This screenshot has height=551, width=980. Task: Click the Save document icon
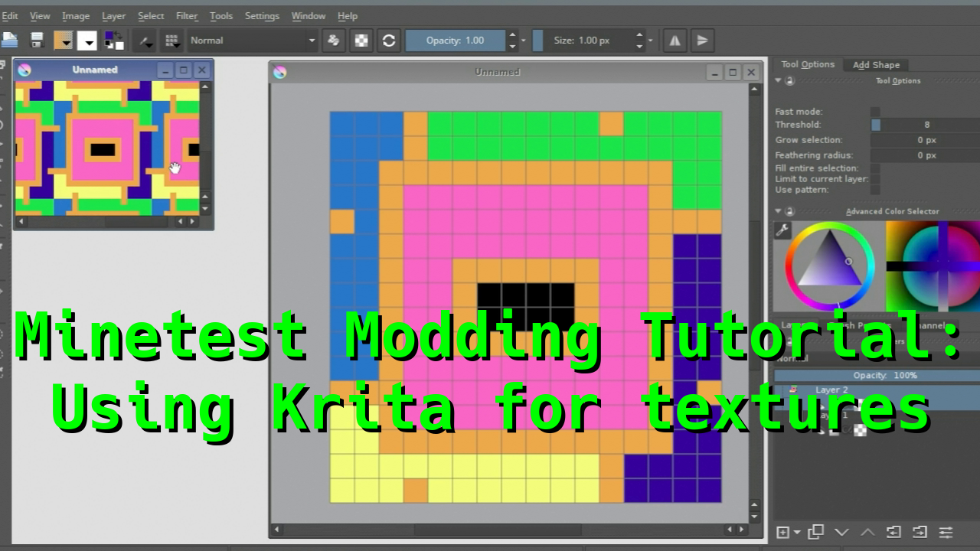click(x=36, y=41)
